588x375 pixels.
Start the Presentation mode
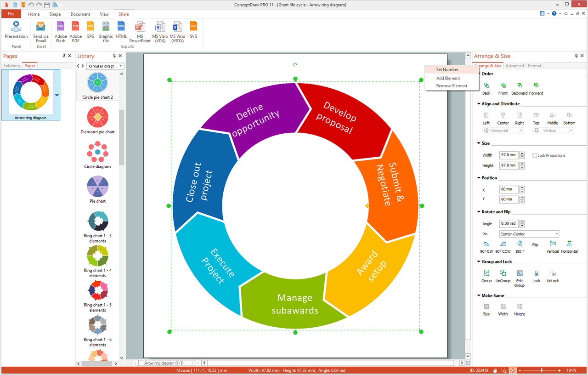16,30
